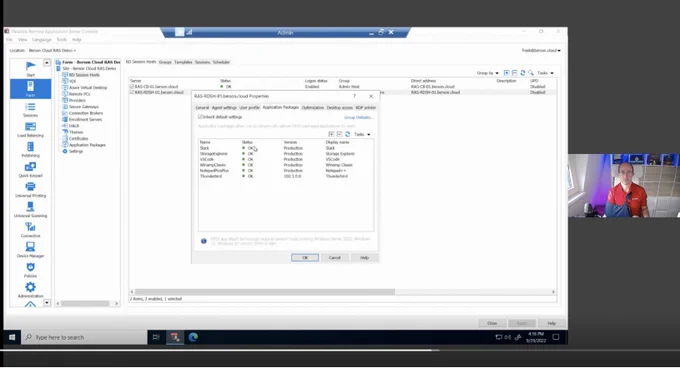The height and width of the screenshot is (368, 680).
Task: Add an application package in Properties dialog
Action: point(331,134)
